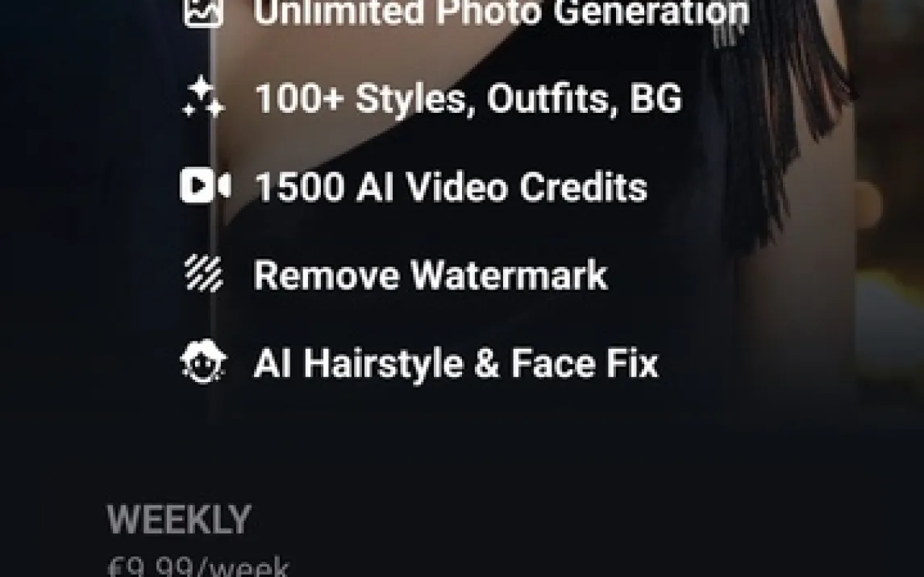Click the sparkles icon beside 100+ Styles
The width and height of the screenshot is (924, 577).
pyautogui.click(x=203, y=98)
